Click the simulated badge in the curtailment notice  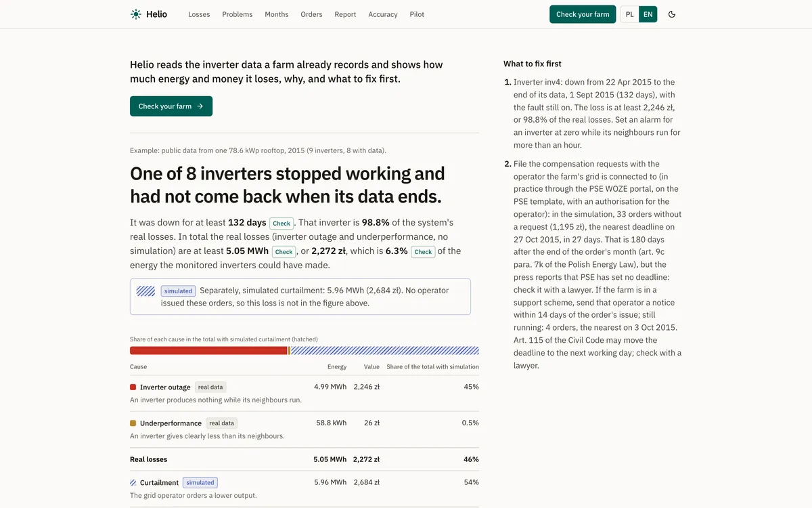pyautogui.click(x=179, y=291)
